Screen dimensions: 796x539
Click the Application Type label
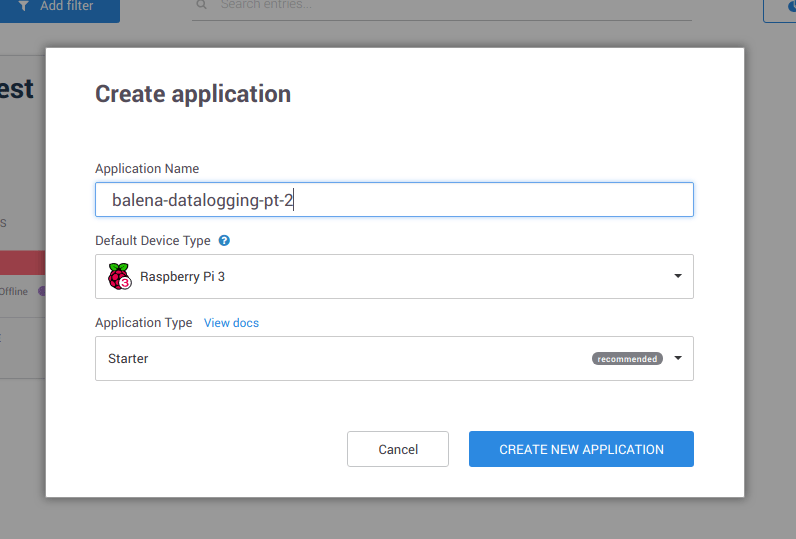[143, 323]
